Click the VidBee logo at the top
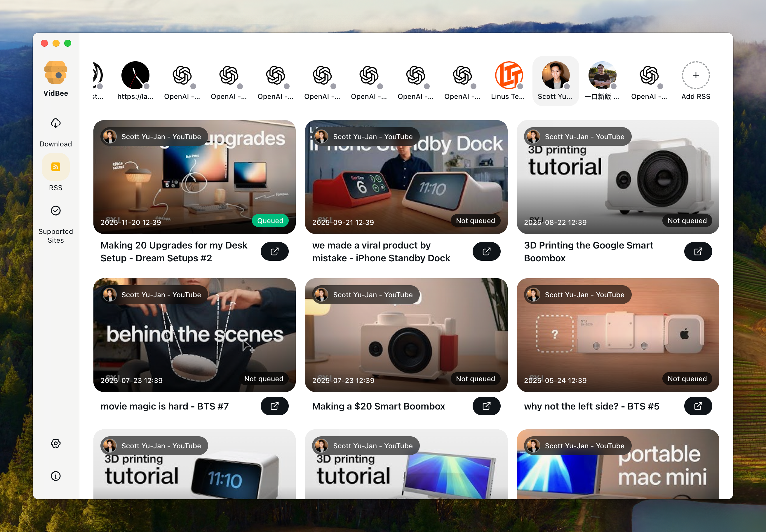Screen dimensions: 766x532 [55, 73]
